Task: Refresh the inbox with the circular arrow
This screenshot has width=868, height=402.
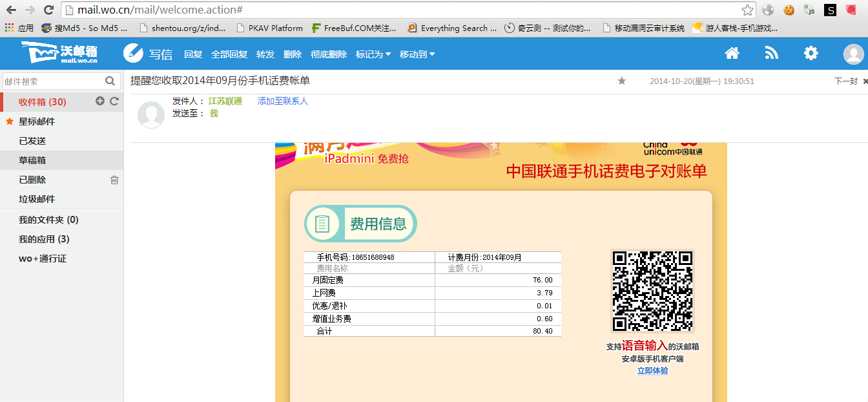Action: (x=114, y=101)
